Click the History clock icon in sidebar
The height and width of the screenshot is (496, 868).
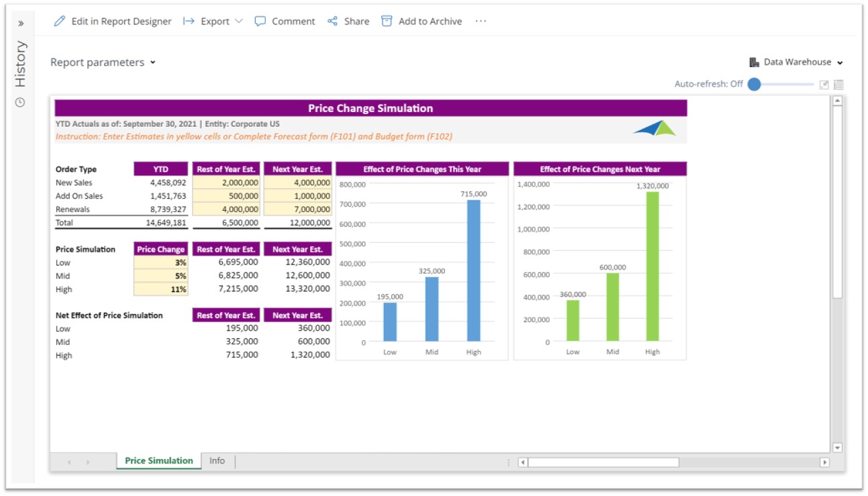tap(20, 103)
